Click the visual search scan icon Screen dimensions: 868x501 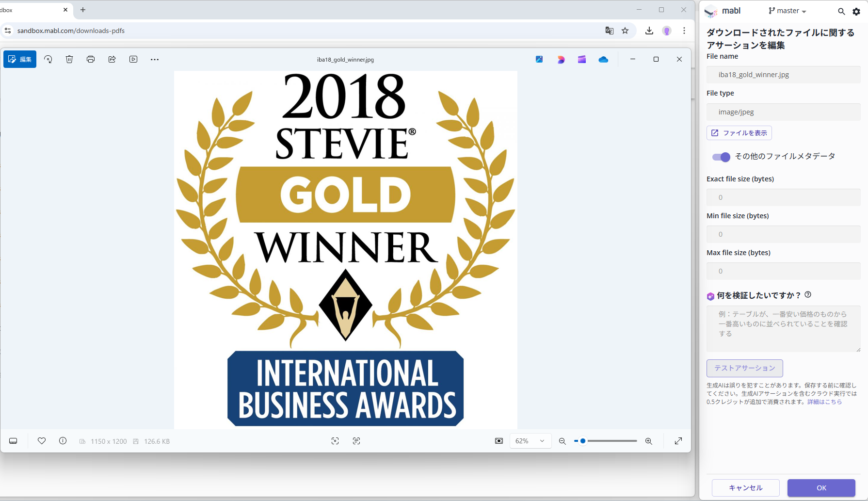click(x=335, y=441)
